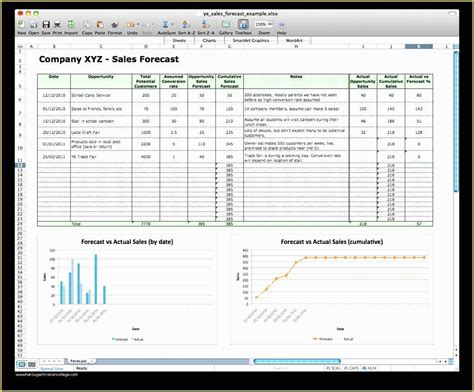Sort ascending with the Sort A-Z icon
Viewport: 474px width, 392px height.
186,24
